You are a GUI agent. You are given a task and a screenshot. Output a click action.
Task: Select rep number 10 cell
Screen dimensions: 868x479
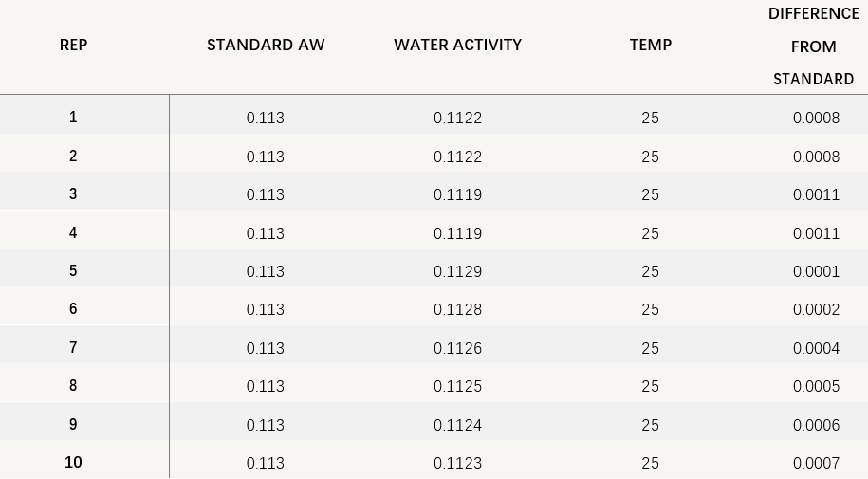pos(73,463)
